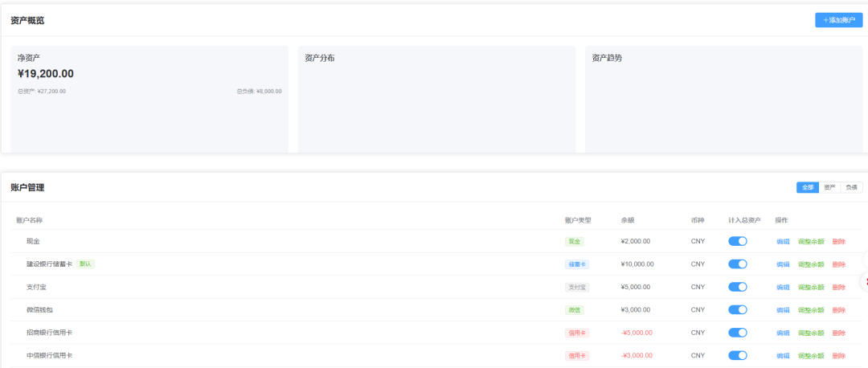Adjust balance of 微信钱包
This screenshot has height=368, width=868.
pos(811,310)
